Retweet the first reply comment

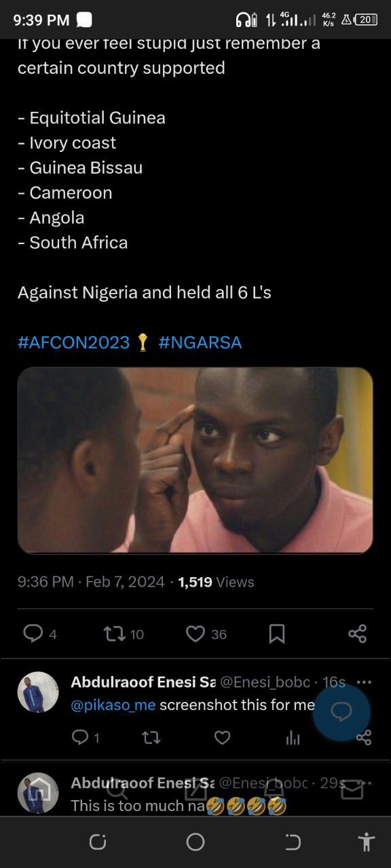pyautogui.click(x=151, y=738)
